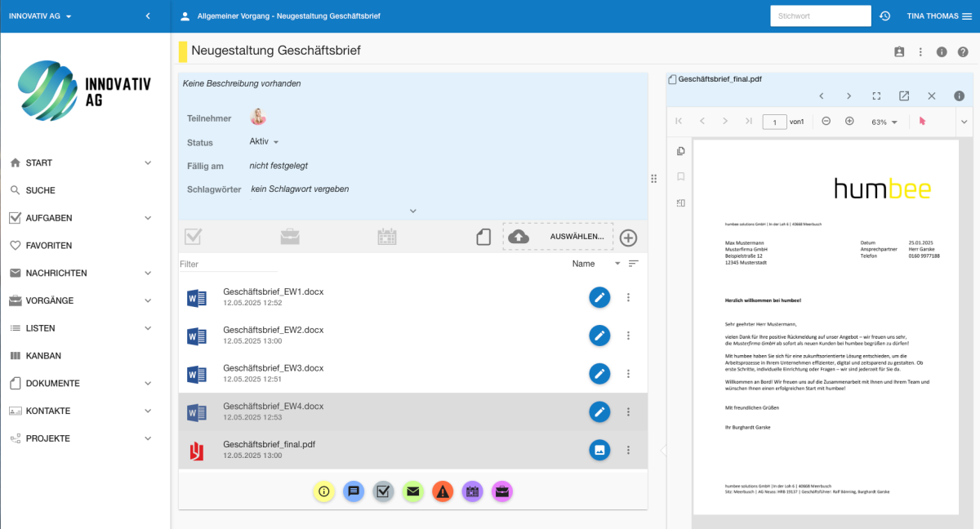Zoom in on the PDF with plus icon

pyautogui.click(x=849, y=122)
